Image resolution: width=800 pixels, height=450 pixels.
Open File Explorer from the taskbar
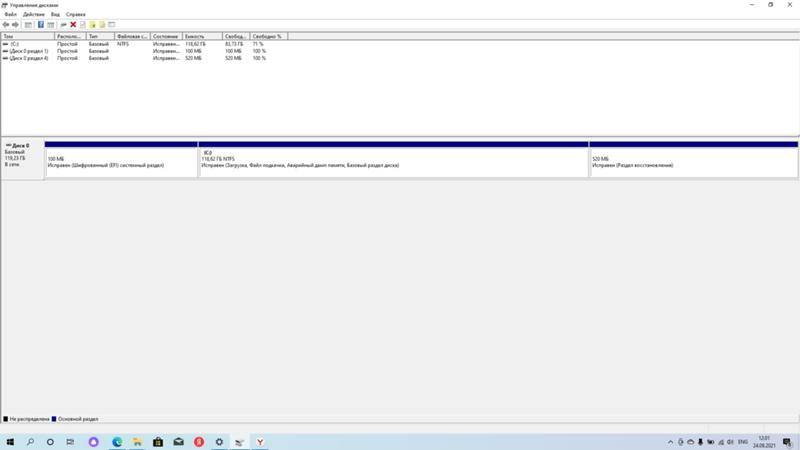[x=137, y=442]
